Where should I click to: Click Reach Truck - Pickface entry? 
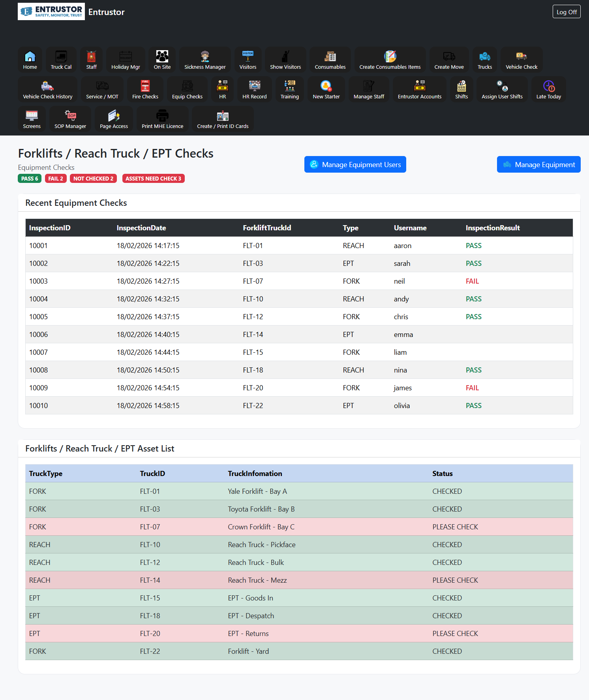click(261, 545)
